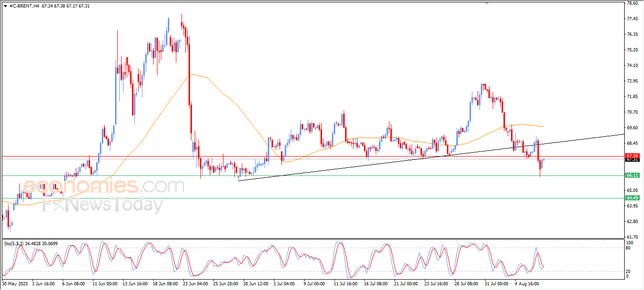Click the 3 Jul 04:00 time label
This screenshot has width=644, height=290.
285,284
